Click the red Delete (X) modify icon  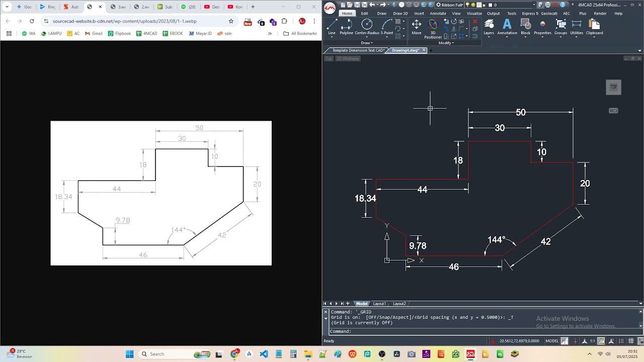(475, 22)
